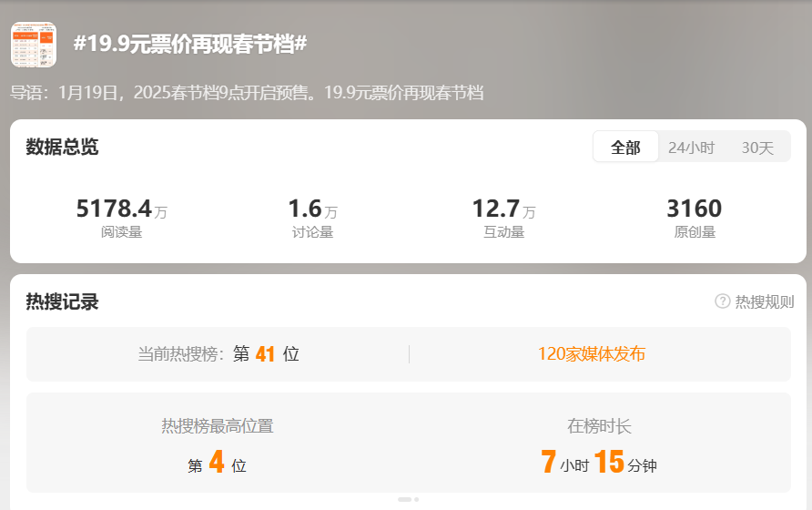Click the 热搜榜最高位置 label
The image size is (812, 510).
pyautogui.click(x=217, y=426)
